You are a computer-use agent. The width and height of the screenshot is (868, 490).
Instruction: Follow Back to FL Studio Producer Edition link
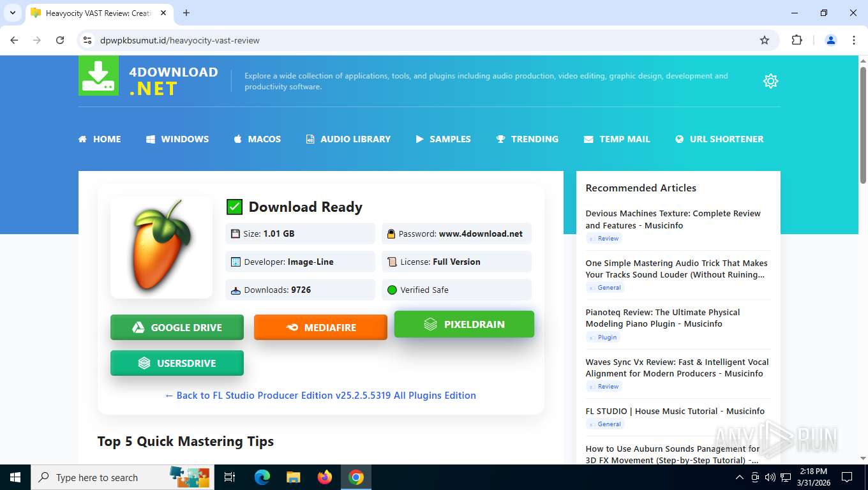[320, 396]
